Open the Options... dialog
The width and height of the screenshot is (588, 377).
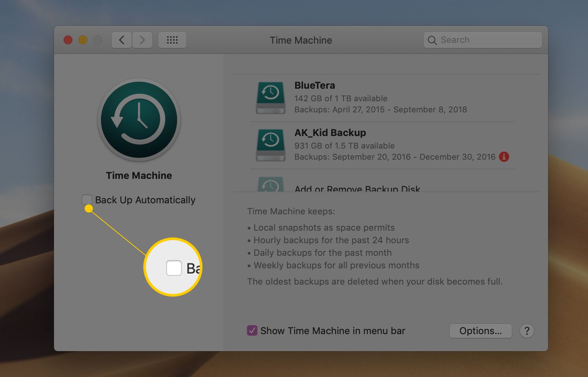[481, 331]
